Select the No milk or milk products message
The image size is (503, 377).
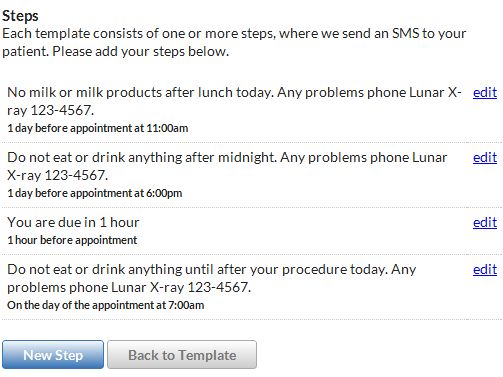[x=234, y=101]
